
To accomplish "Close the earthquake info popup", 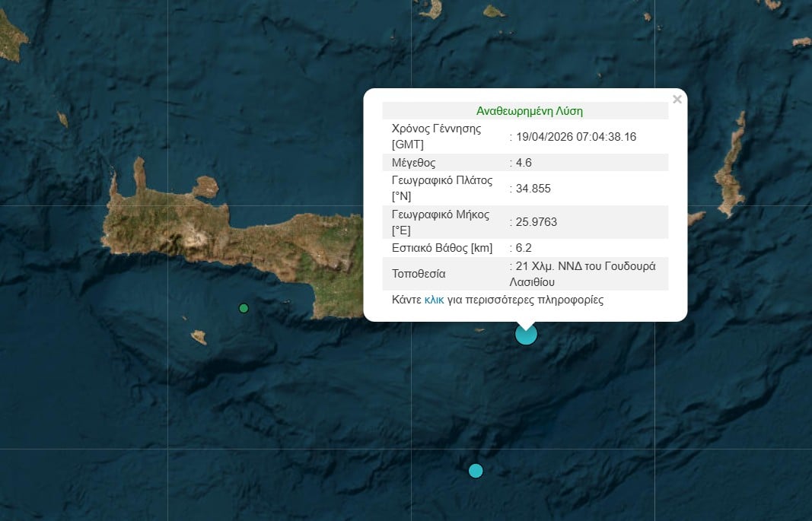I will (x=677, y=99).
